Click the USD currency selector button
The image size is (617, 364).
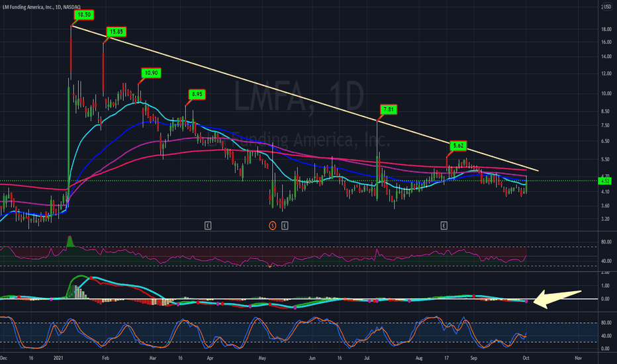coord(608,7)
